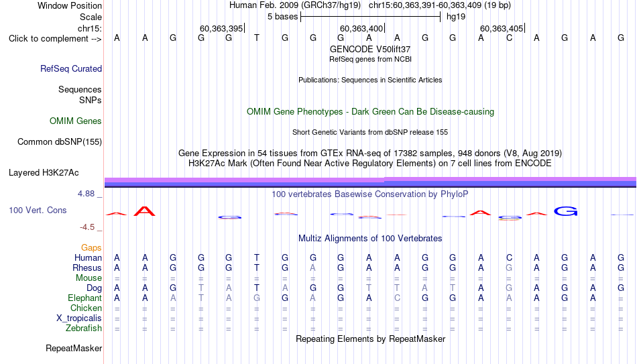The width and height of the screenshot is (637, 364).
Task: Click the C base in the Elephant alignment row
Action: 397,298
